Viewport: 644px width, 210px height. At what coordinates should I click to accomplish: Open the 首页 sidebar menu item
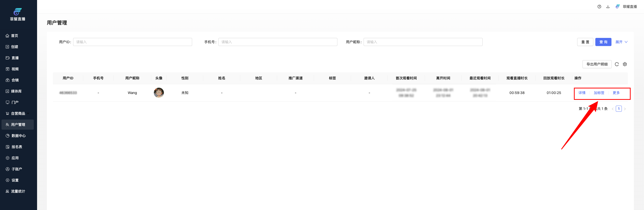(x=15, y=36)
